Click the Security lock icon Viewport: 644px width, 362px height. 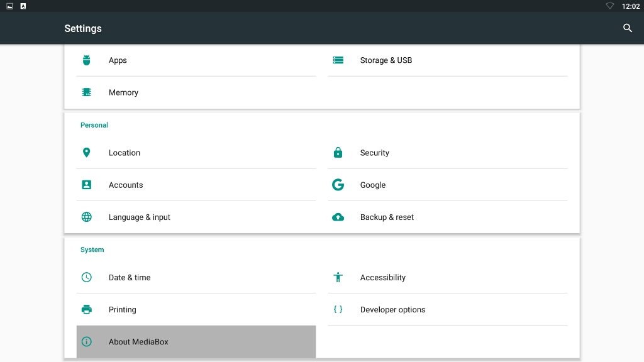[338, 153]
